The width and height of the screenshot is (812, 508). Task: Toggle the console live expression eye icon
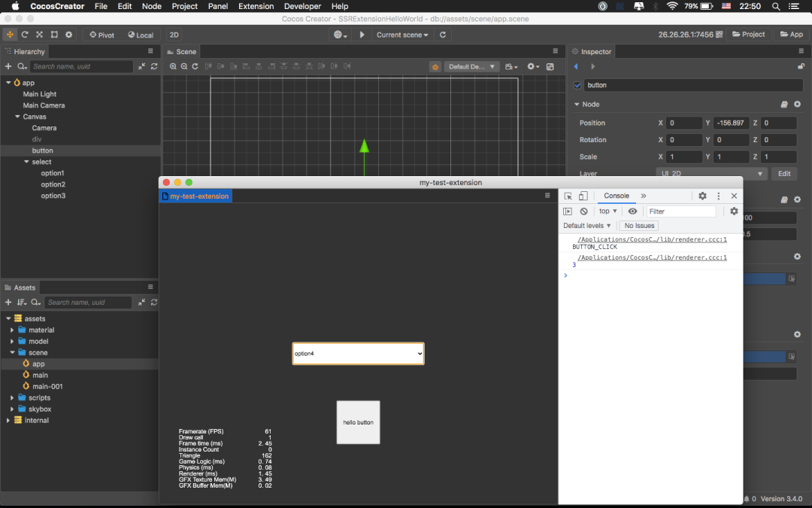pos(632,211)
